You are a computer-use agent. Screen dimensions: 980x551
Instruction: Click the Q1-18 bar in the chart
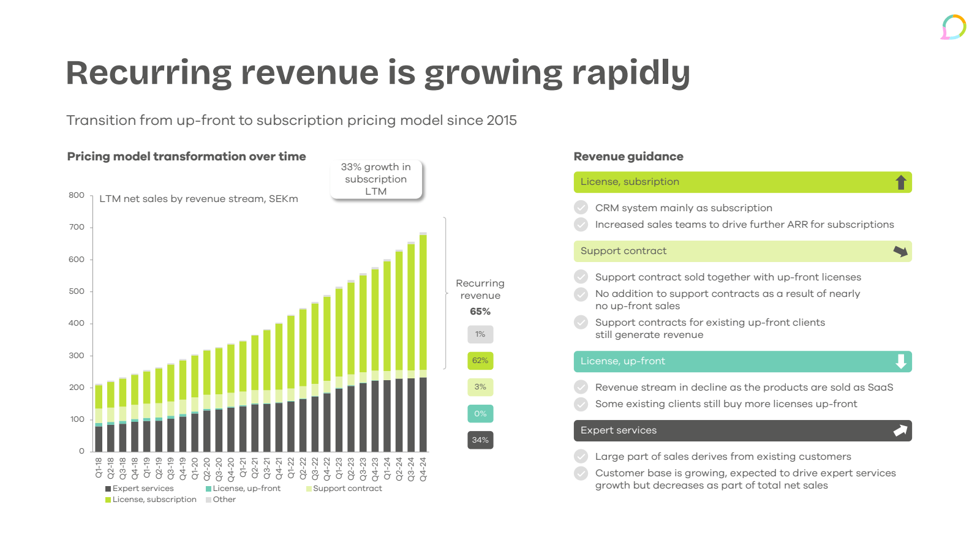click(x=99, y=418)
